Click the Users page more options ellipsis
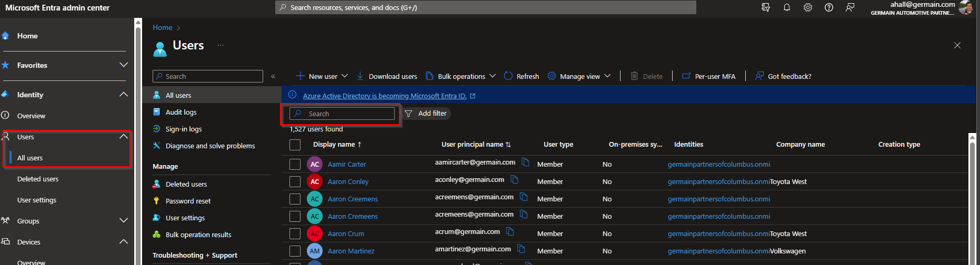This screenshot has width=980, height=265. click(221, 45)
